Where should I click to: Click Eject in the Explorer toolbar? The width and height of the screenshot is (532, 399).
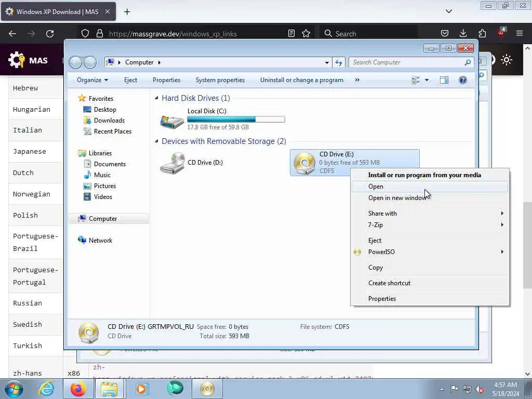coord(130,80)
